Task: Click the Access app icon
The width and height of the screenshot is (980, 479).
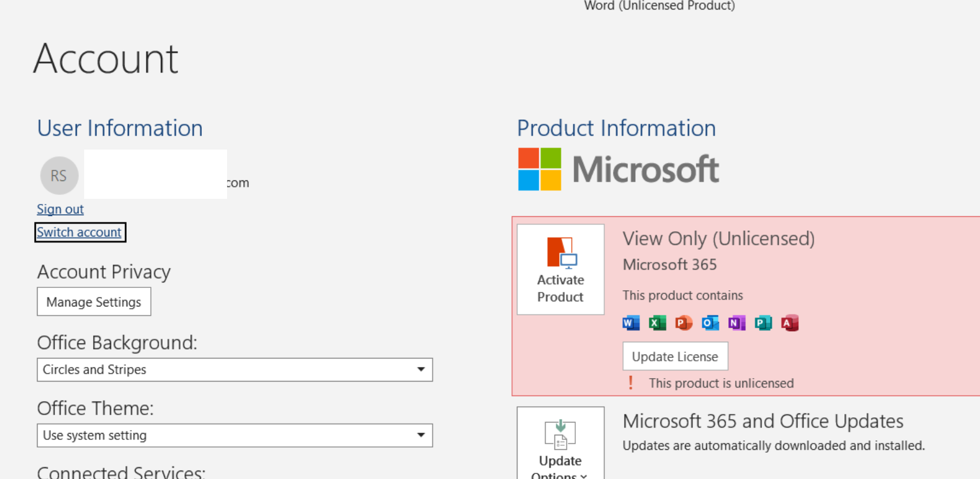Action: pyautogui.click(x=789, y=323)
